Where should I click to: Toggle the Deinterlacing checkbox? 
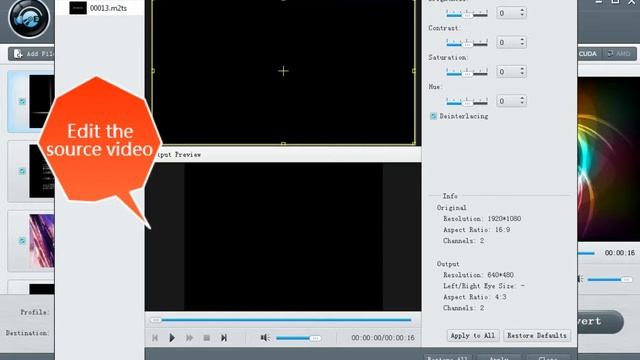pos(433,116)
